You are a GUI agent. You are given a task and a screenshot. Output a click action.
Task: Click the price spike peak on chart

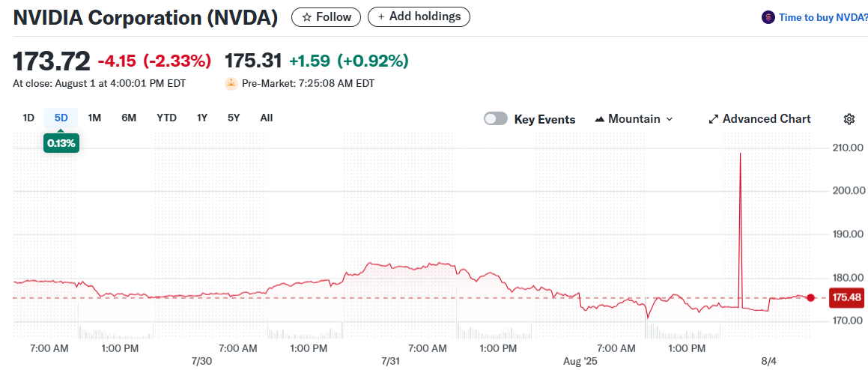tap(740, 154)
